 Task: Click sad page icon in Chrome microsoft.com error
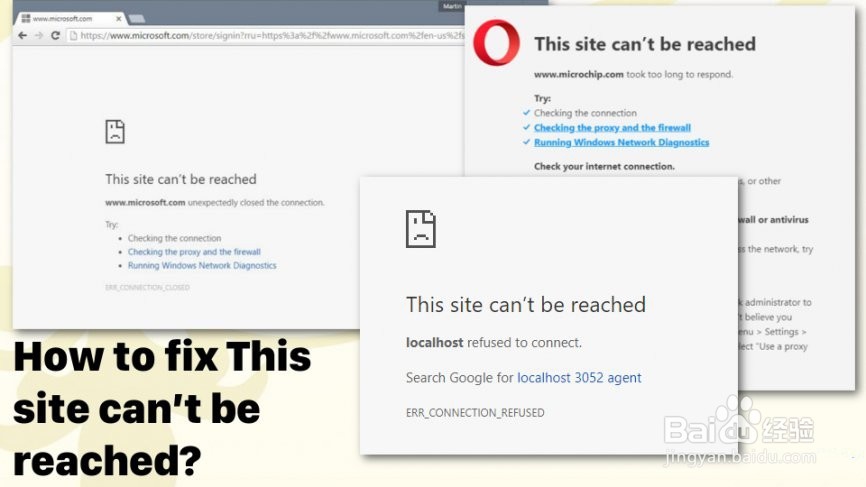(115, 131)
